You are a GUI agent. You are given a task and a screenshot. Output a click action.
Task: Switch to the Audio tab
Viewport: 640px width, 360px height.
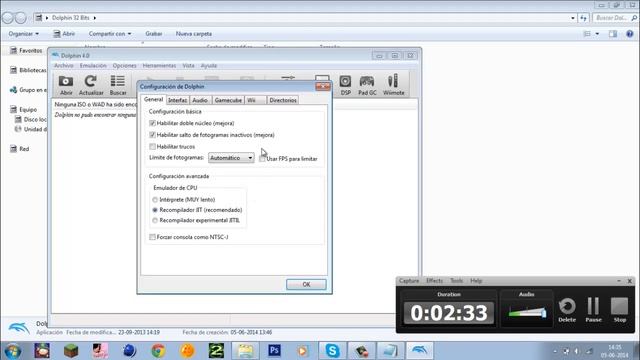point(200,100)
